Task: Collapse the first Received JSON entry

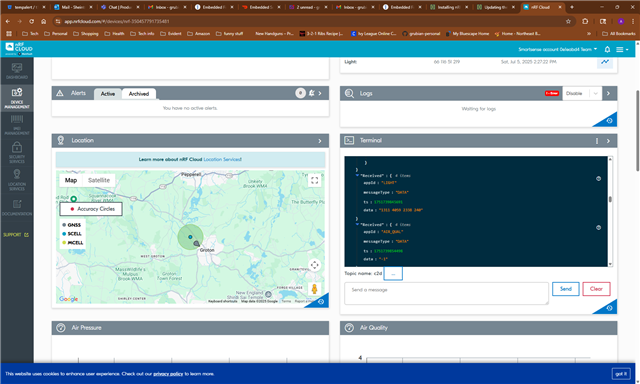Action: pyautogui.click(x=357, y=175)
